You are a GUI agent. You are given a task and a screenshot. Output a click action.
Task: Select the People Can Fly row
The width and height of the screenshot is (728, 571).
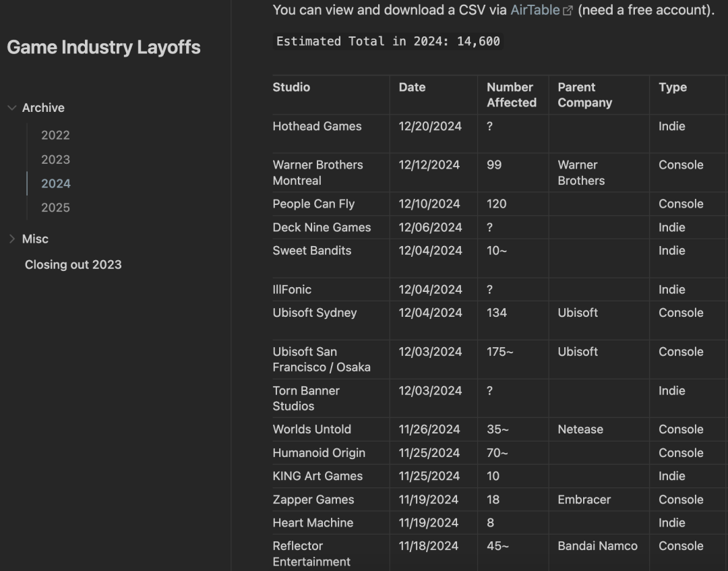pyautogui.click(x=313, y=204)
